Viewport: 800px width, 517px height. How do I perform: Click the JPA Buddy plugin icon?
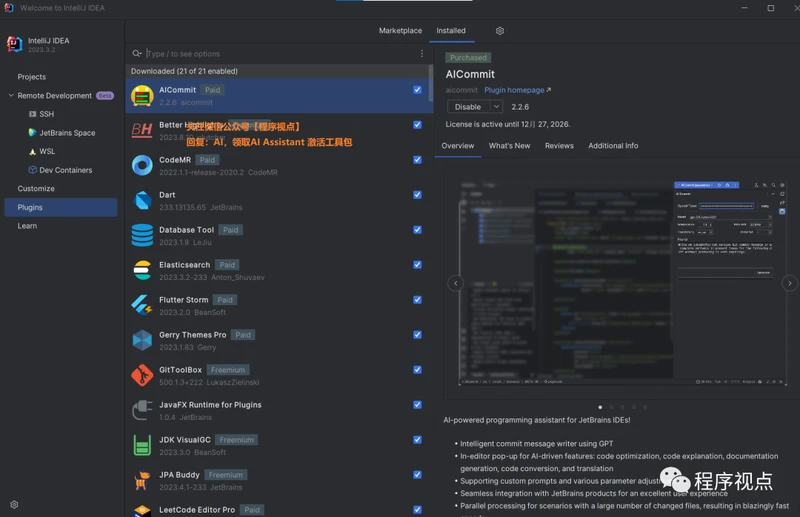[142, 480]
